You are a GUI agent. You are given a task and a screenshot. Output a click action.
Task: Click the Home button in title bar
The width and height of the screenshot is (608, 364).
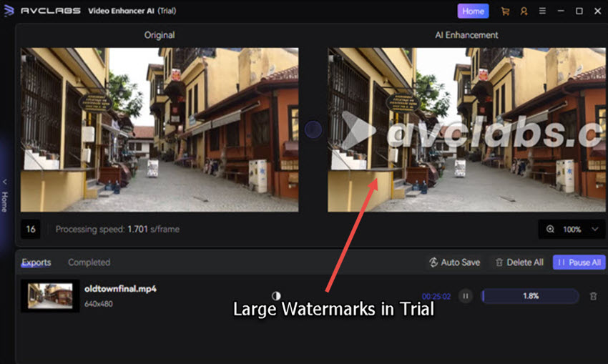tap(473, 11)
